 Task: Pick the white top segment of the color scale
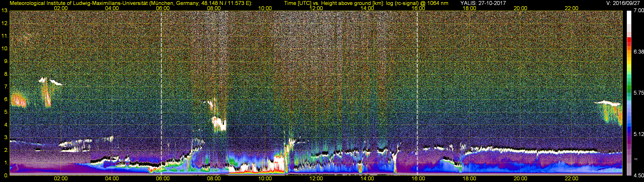(629, 18)
